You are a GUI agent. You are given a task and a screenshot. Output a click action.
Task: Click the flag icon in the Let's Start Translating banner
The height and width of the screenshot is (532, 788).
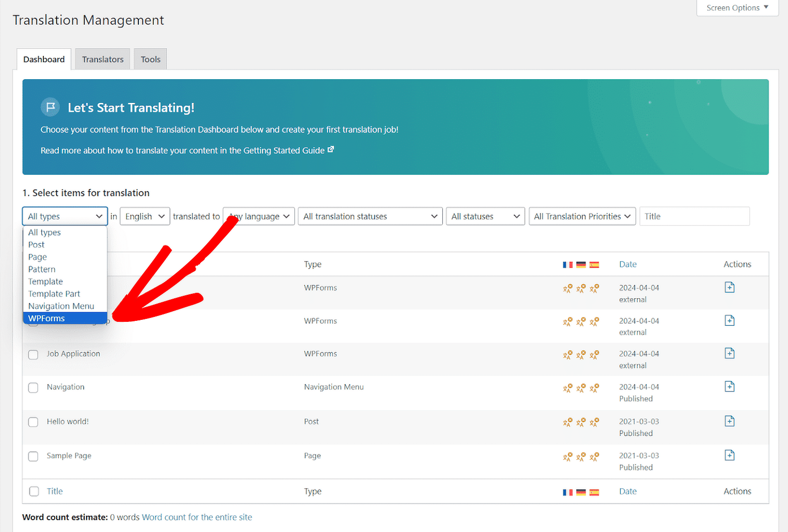(x=50, y=107)
